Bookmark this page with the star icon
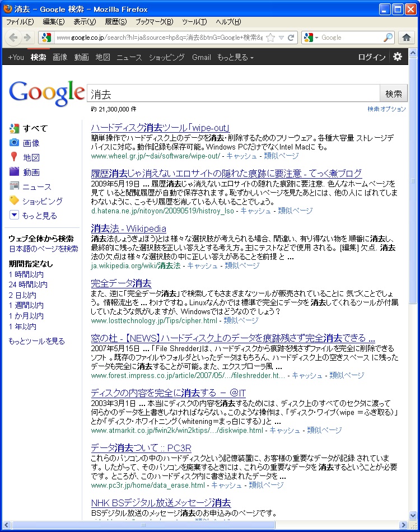 [x=270, y=38]
